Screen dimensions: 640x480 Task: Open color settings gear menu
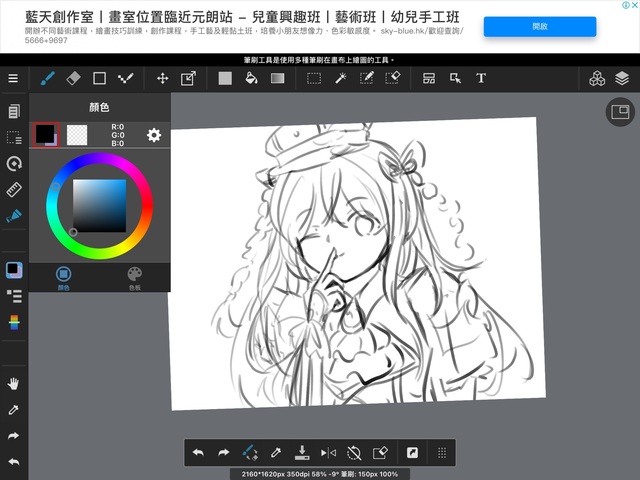click(x=154, y=135)
